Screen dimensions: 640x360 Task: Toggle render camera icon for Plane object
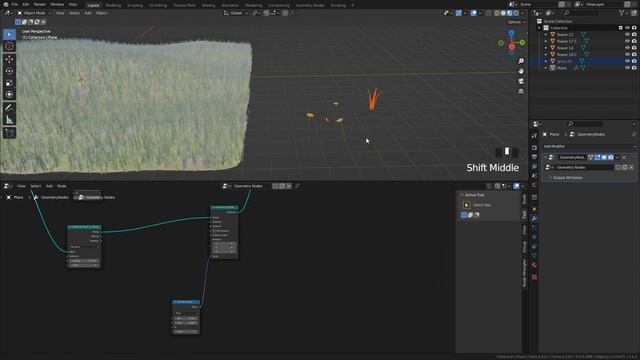[634, 68]
